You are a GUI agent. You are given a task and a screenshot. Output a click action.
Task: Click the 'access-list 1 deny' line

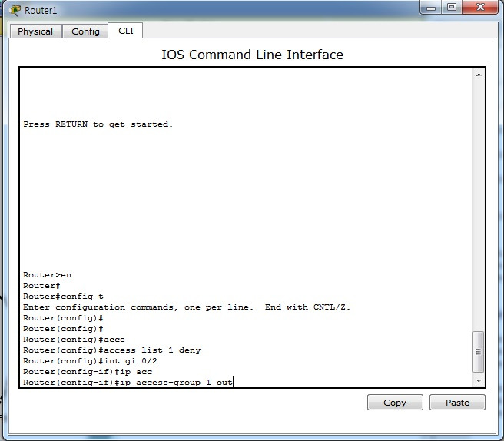(112, 350)
